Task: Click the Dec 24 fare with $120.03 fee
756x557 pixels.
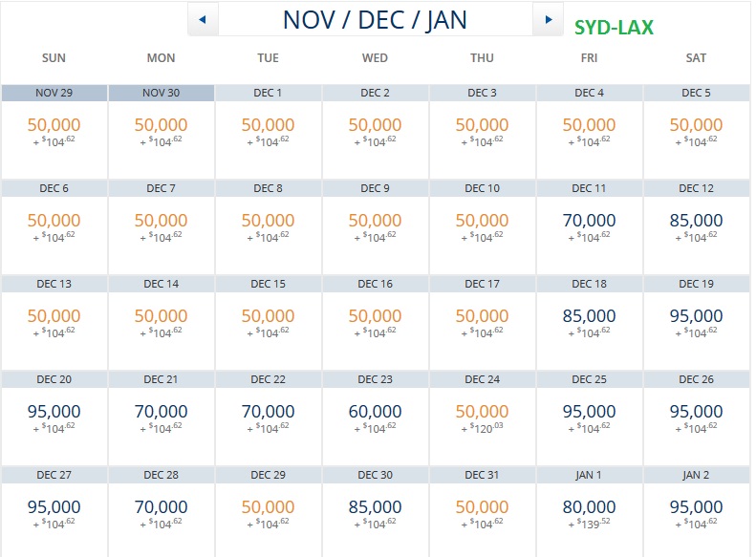Action: click(482, 418)
